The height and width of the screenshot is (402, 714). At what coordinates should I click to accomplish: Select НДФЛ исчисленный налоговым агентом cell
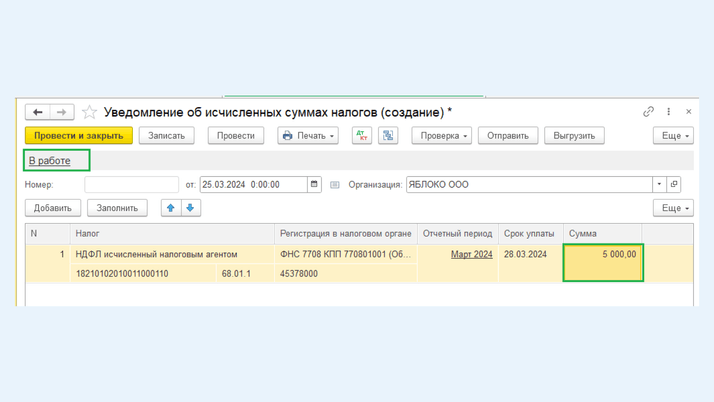click(172, 254)
